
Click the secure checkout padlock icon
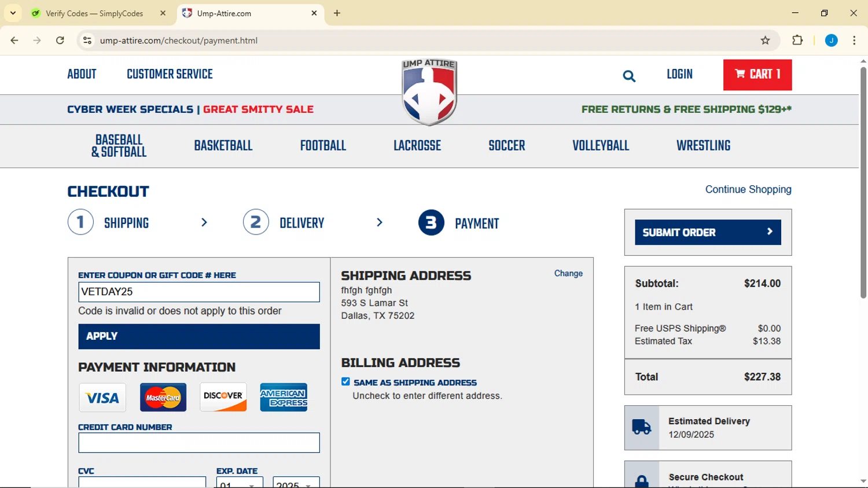(x=642, y=481)
